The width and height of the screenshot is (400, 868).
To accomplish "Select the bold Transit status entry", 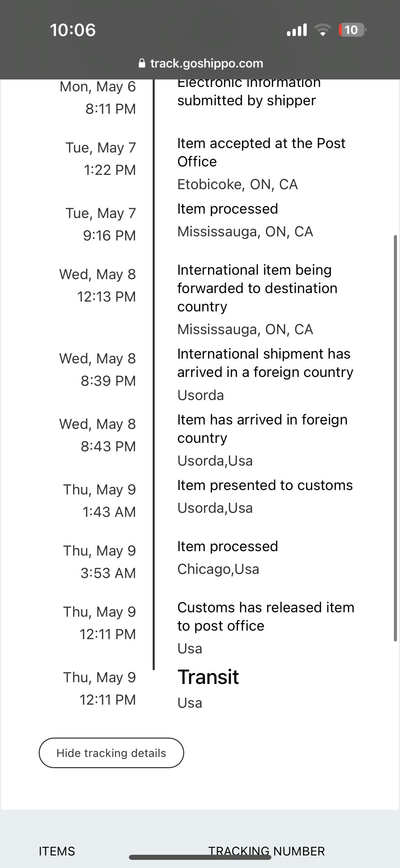I will tap(208, 677).
